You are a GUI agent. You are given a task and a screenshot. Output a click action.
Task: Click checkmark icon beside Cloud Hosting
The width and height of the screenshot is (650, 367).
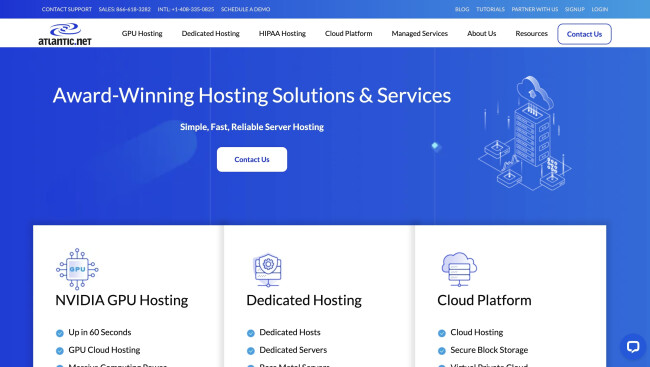click(x=442, y=333)
